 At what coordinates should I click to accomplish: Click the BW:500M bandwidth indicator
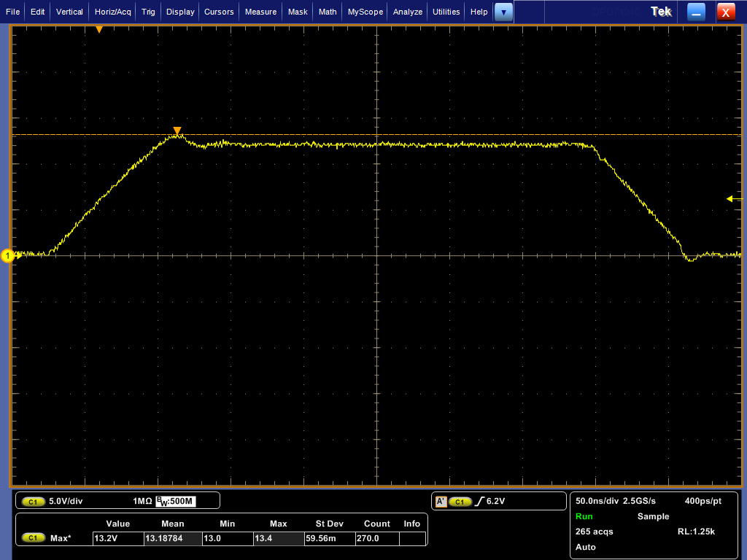pos(177,502)
